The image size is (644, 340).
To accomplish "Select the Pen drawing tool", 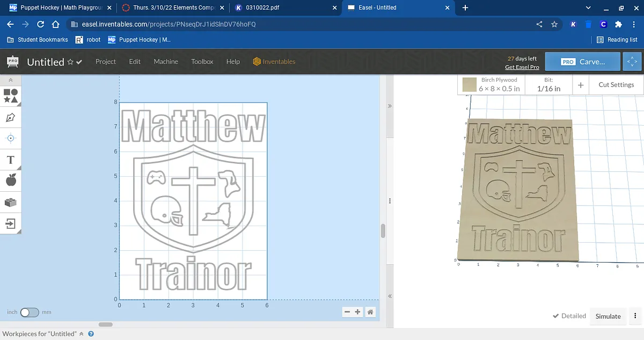I will pyautogui.click(x=11, y=117).
